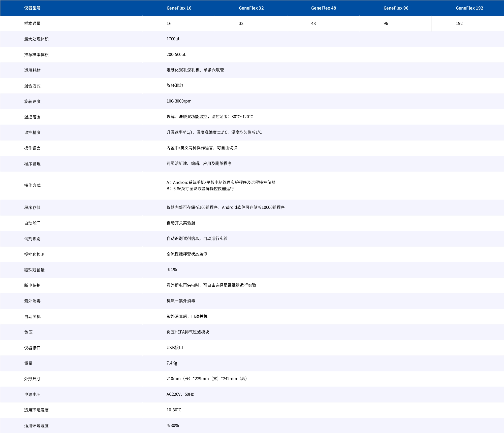Click the AC220V, 50Hz power value
Image resolution: width=504 pixels, height=433 pixels.
tap(180, 394)
